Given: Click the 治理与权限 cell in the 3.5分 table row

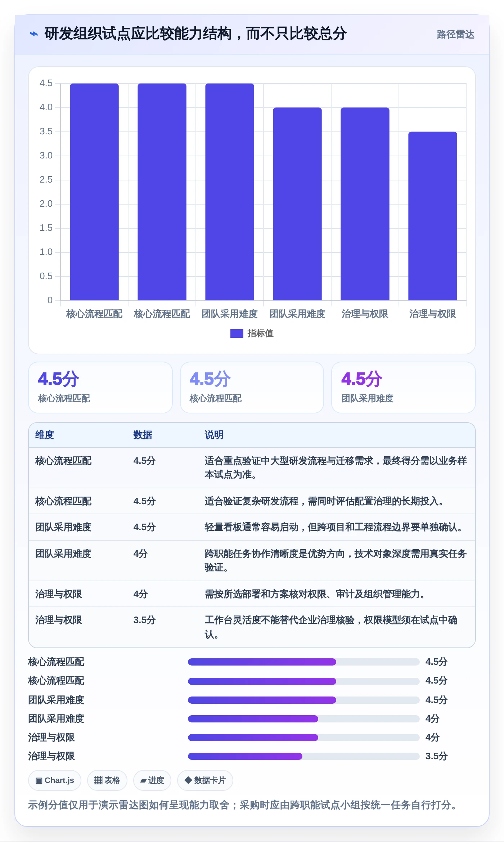Looking at the screenshot, I should 58,620.
